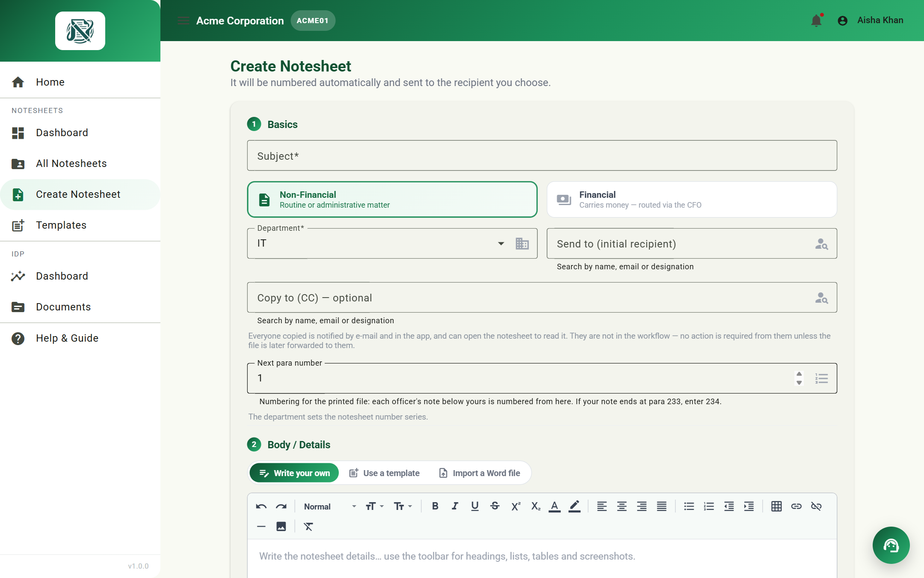Open the support chat headset button
Image resolution: width=924 pixels, height=578 pixels.
[891, 545]
